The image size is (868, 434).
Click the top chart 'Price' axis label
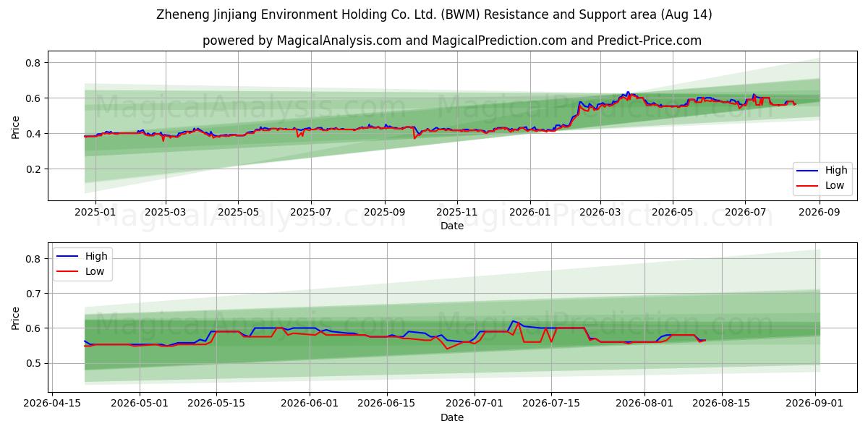(x=16, y=125)
